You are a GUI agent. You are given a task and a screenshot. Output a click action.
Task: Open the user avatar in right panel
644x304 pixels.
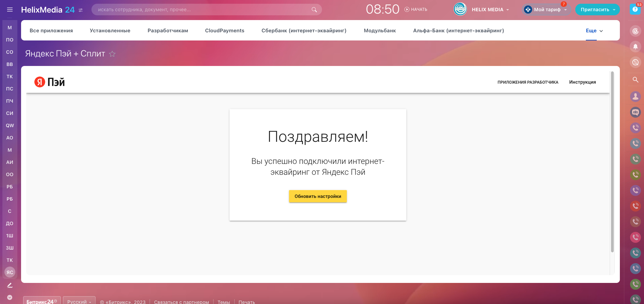[x=635, y=97]
